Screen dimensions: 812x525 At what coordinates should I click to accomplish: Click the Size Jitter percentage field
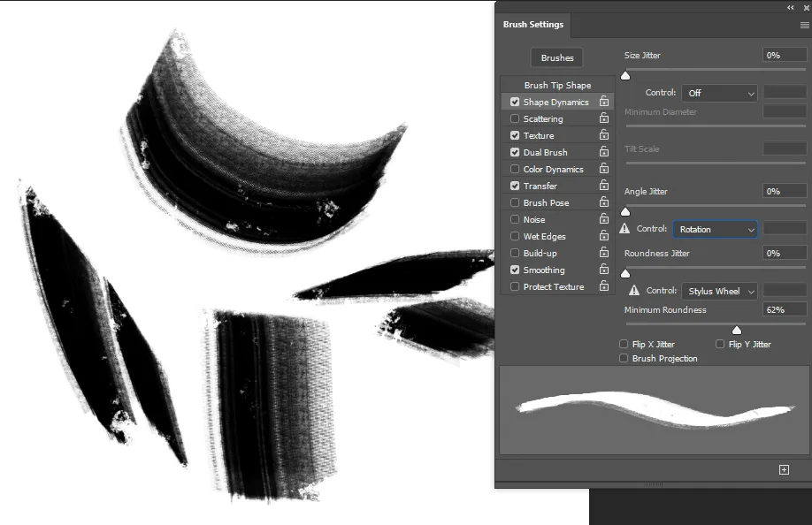784,56
